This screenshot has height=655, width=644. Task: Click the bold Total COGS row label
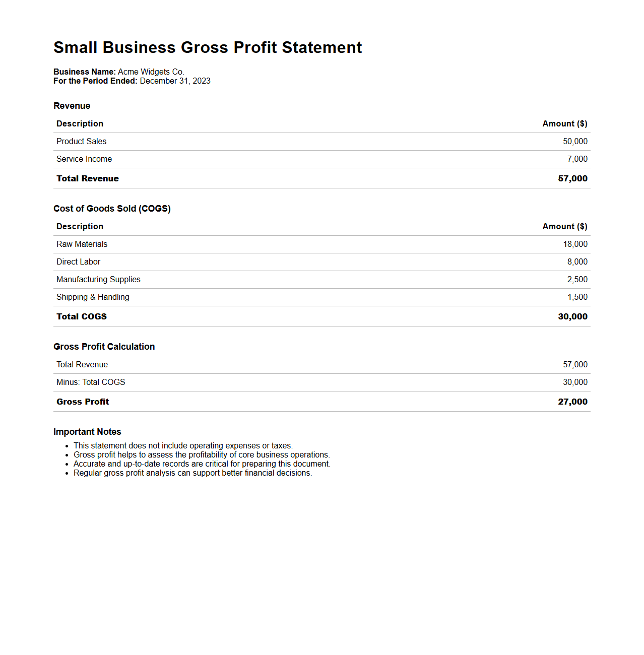(x=82, y=317)
